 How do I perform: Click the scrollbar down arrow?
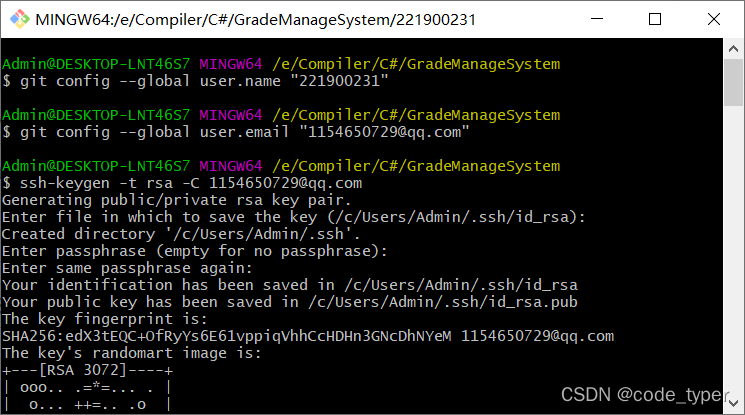(x=733, y=403)
